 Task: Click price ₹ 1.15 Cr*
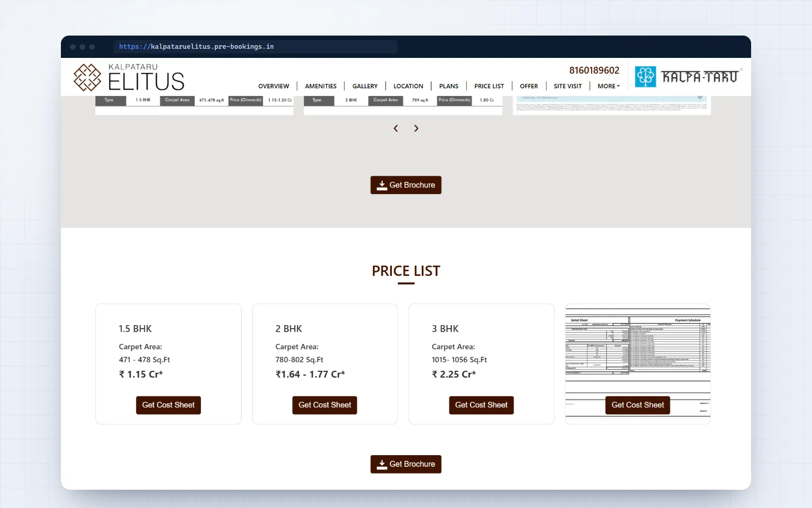coord(141,374)
